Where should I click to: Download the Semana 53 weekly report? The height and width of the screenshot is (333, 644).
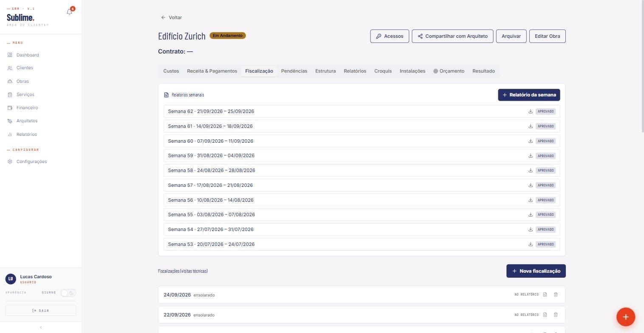coord(531,244)
